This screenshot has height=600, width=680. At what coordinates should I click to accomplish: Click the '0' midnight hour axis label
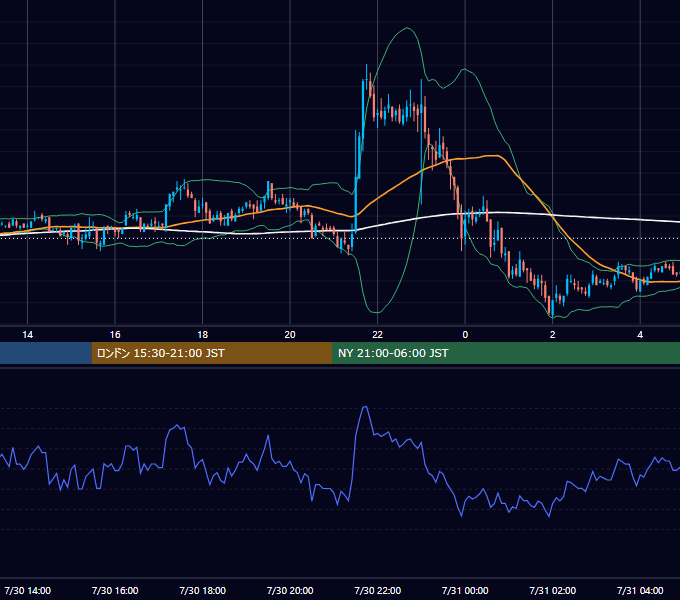pyautogui.click(x=465, y=335)
